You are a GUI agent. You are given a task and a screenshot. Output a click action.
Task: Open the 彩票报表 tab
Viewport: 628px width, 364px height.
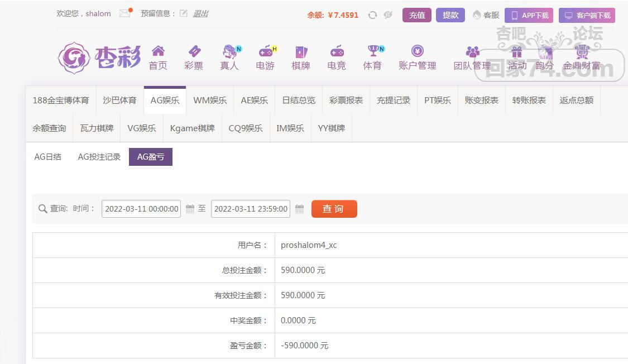[346, 100]
